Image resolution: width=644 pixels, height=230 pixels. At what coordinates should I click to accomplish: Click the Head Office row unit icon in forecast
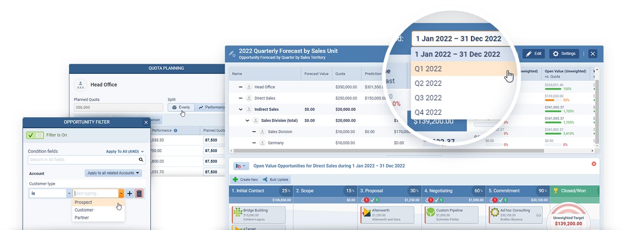click(249, 87)
